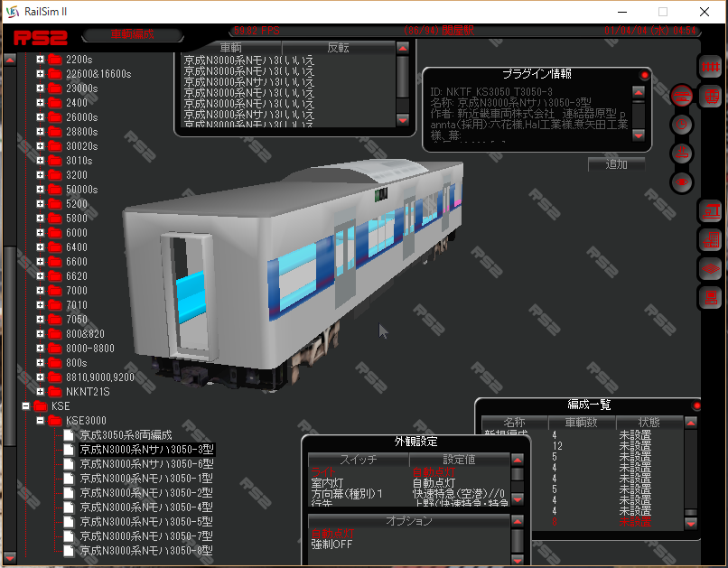Toggle the eye view mode icon
This screenshot has width=728, height=568.
pos(682,182)
